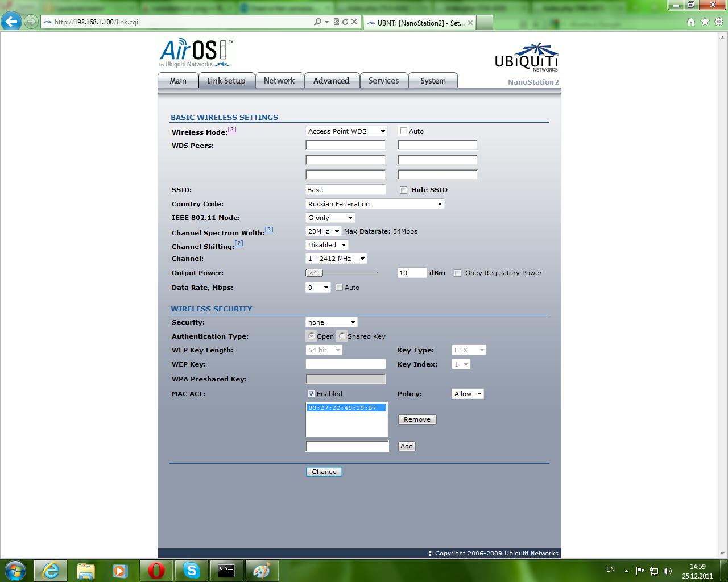The height and width of the screenshot is (582, 728).
Task: Expand the Channel Shifting dropdown
Action: click(327, 245)
